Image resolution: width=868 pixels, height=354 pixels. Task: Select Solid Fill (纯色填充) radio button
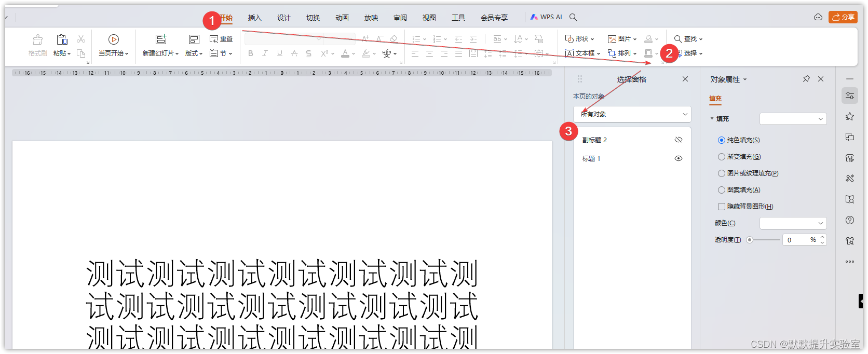[722, 140]
